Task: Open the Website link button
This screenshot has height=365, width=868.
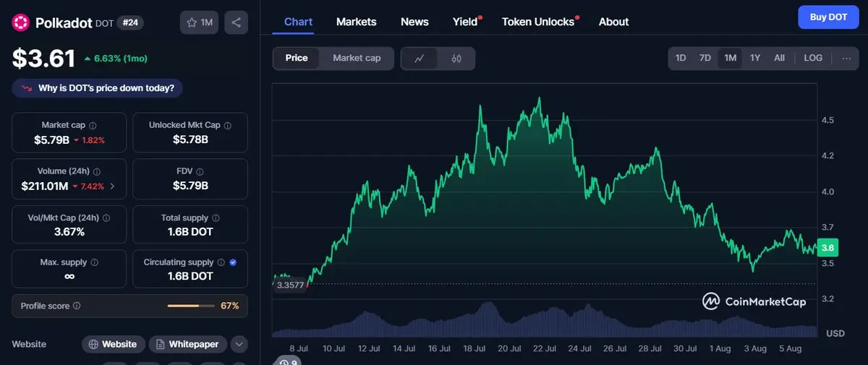Action: (113, 344)
